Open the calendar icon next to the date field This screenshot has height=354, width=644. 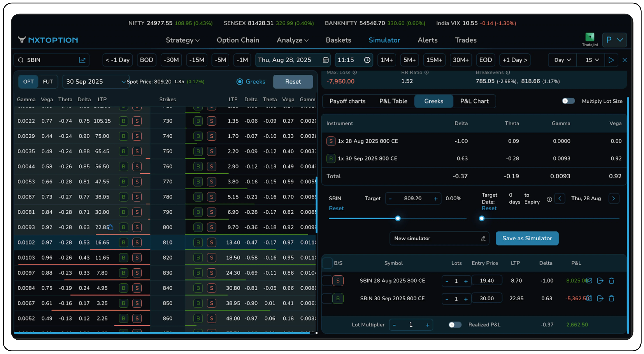point(325,60)
